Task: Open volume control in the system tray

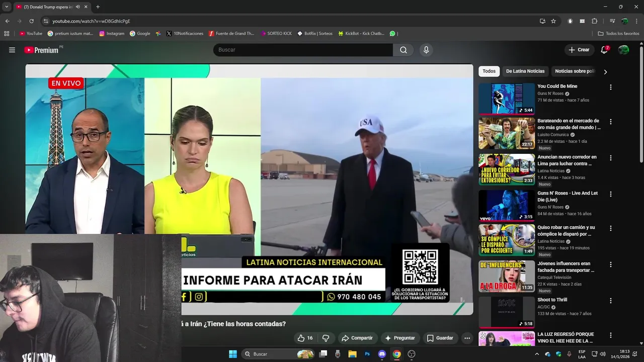Action: pos(603,354)
